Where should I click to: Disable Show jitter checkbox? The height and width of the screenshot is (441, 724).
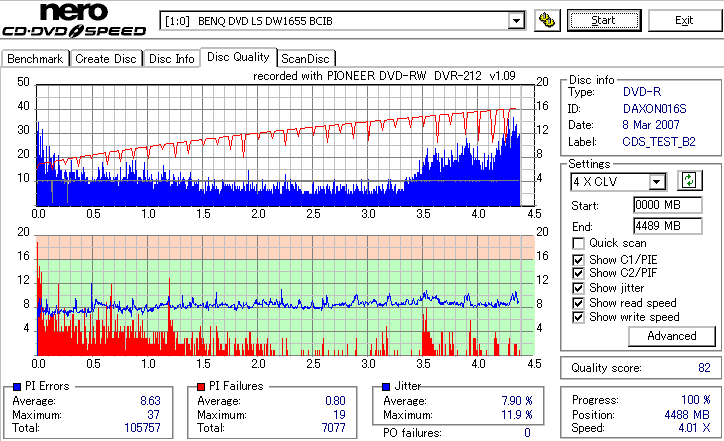point(578,288)
